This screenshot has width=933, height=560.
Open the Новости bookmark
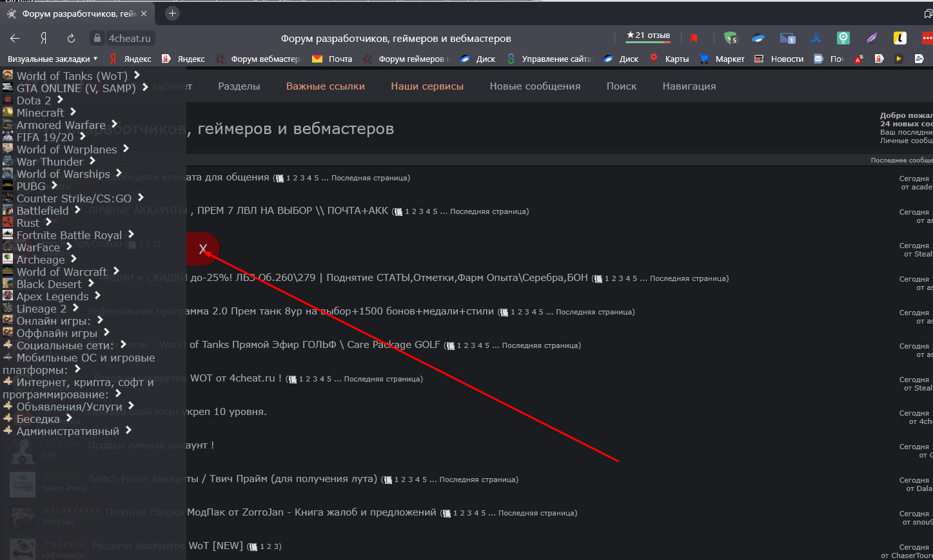coord(778,59)
